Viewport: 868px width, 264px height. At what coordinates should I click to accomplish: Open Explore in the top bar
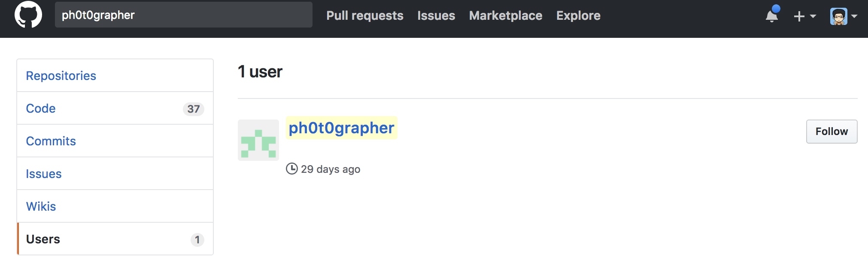coord(578,15)
